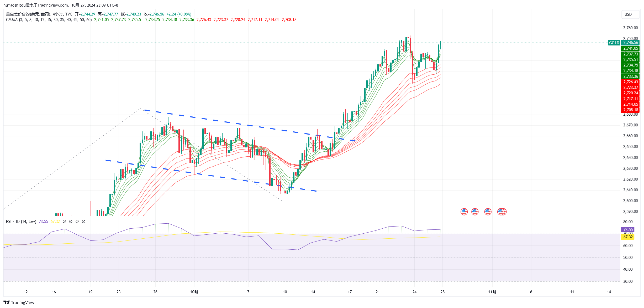Click the 2,760.00 price axis label

tap(630, 28)
